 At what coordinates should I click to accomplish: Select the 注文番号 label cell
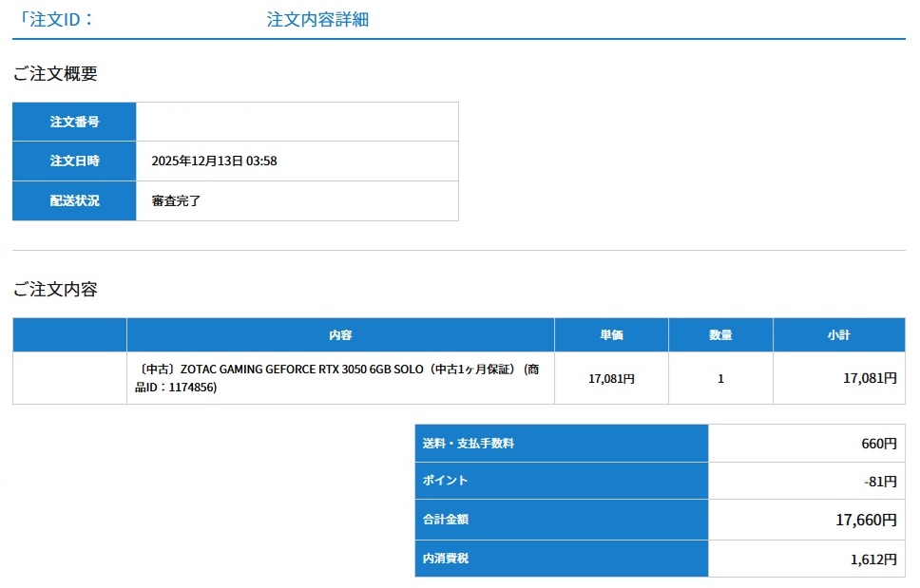click(74, 122)
